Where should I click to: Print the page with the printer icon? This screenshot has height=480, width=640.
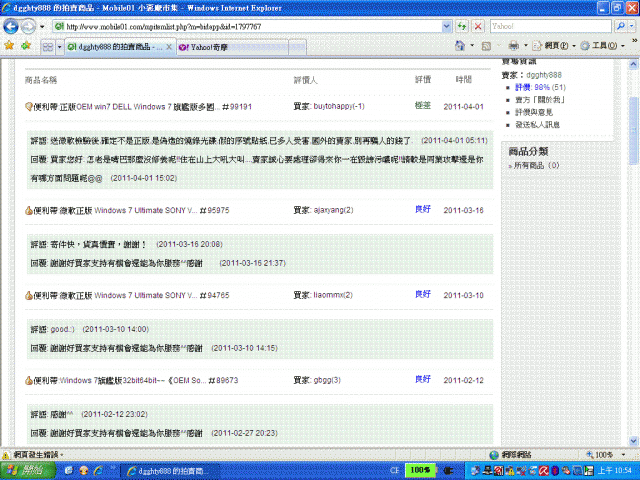[x=513, y=45]
